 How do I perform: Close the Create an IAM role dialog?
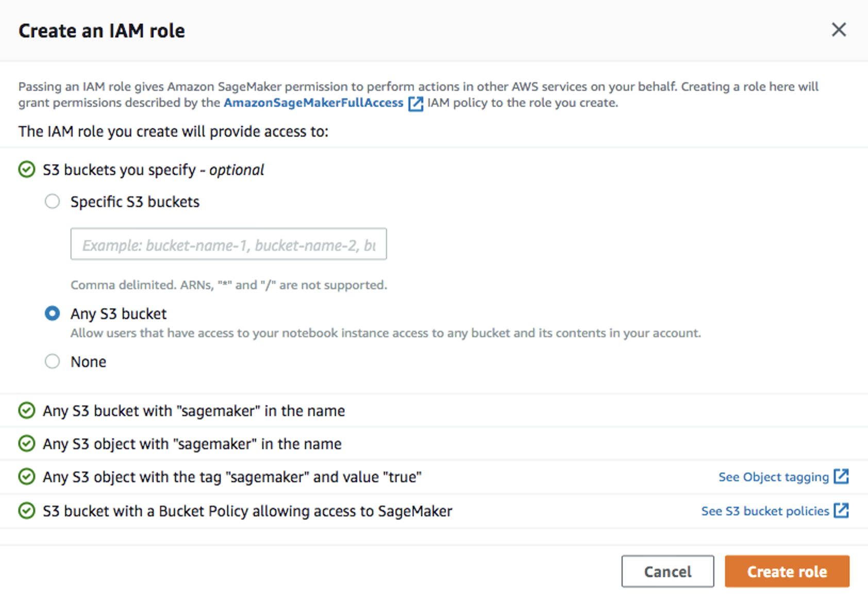(x=839, y=30)
